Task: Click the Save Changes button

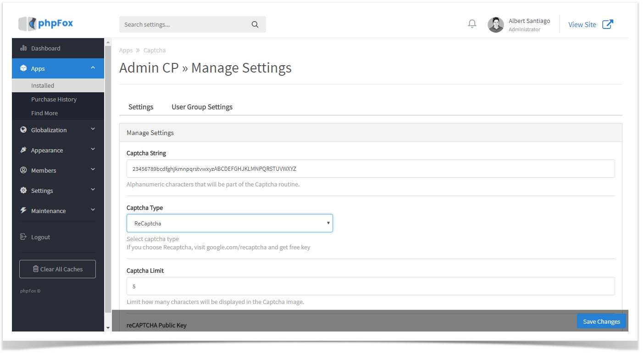Action: click(601, 321)
